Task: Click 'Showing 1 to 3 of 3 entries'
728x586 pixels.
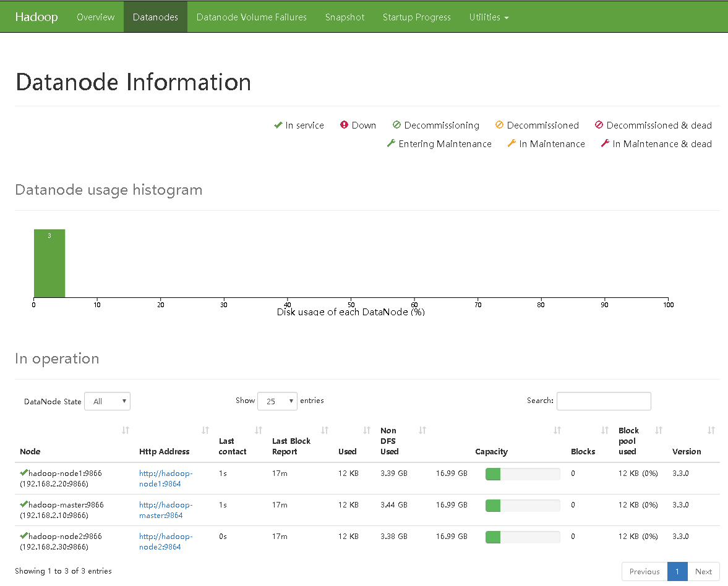Action: [63, 571]
